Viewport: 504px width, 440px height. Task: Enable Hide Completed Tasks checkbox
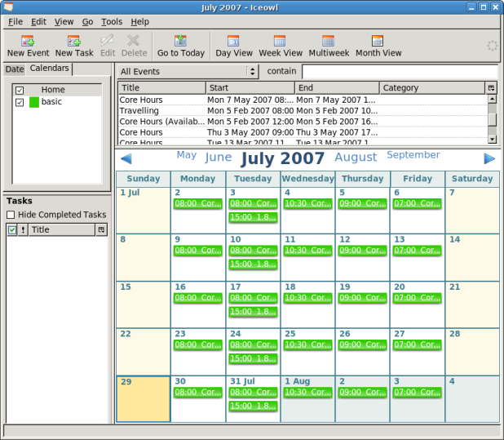click(x=11, y=215)
